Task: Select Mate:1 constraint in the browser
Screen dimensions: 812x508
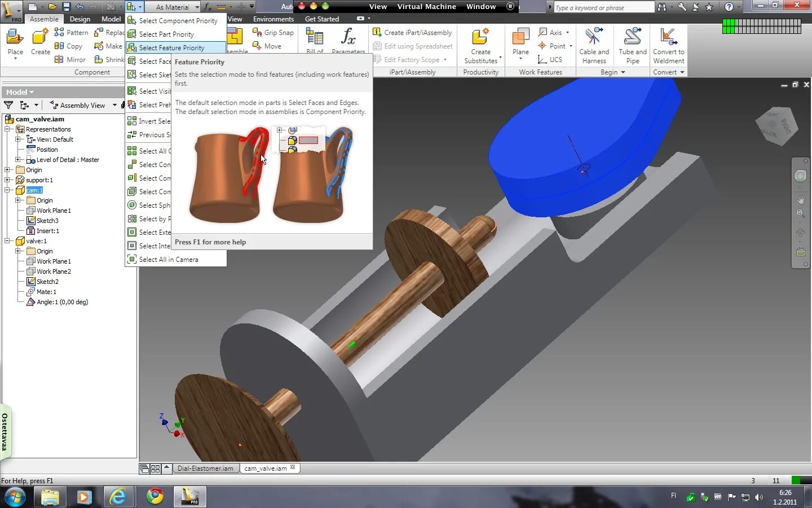Action: (x=46, y=292)
